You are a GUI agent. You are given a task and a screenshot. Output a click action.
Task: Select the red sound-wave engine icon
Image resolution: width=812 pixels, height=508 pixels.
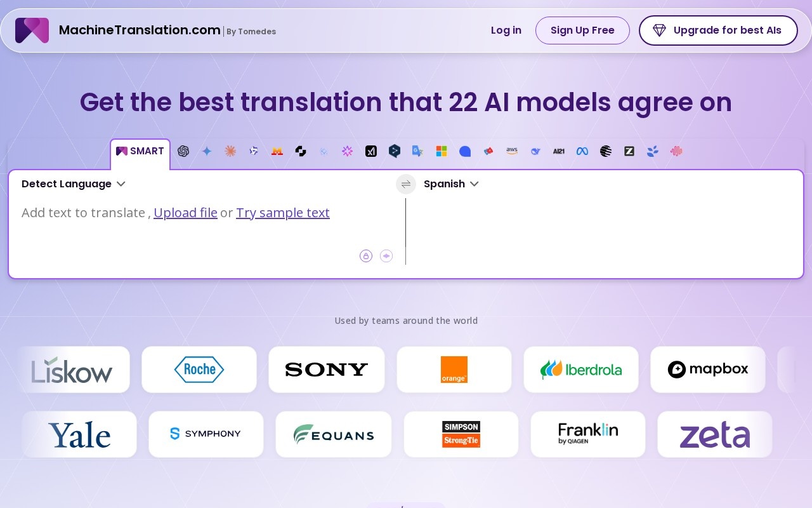tap(676, 151)
